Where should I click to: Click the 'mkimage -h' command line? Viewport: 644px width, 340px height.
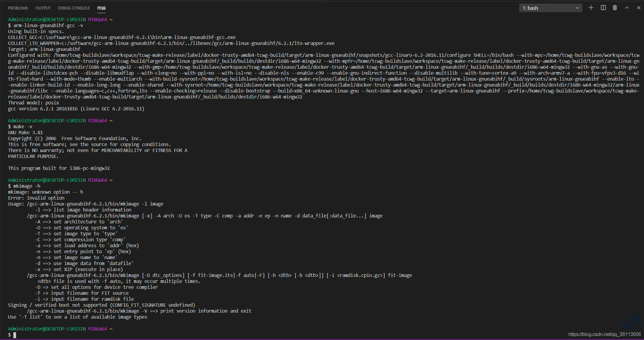click(24, 186)
